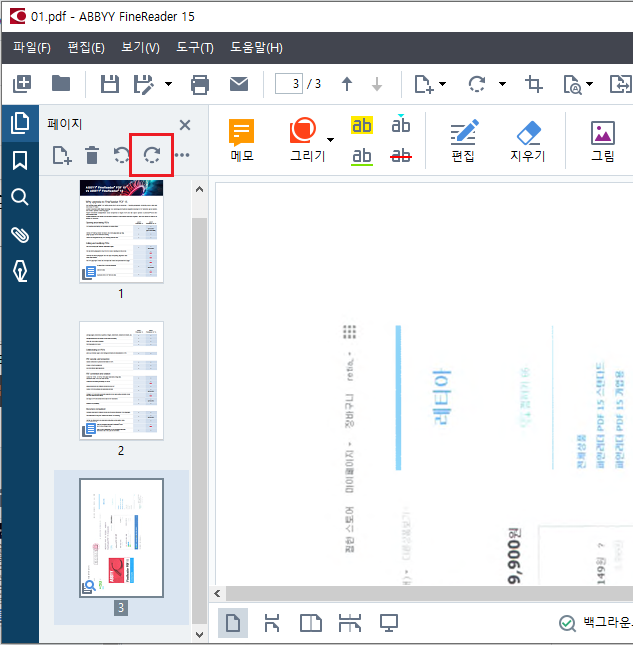This screenshot has width=633, height=645.
Task: Select page 1 thumbnail
Action: coord(121,231)
